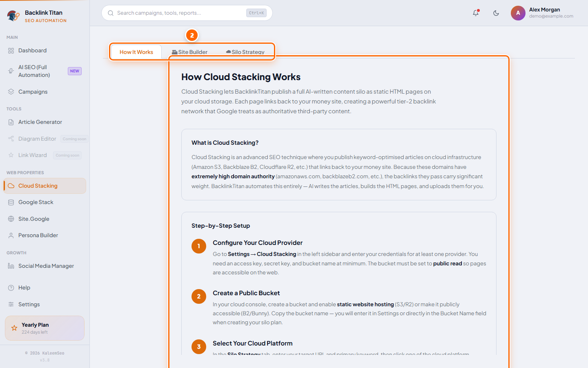This screenshot has height=368, width=588.
Task: Open Google Stack via its database icon
Action: (x=11, y=202)
